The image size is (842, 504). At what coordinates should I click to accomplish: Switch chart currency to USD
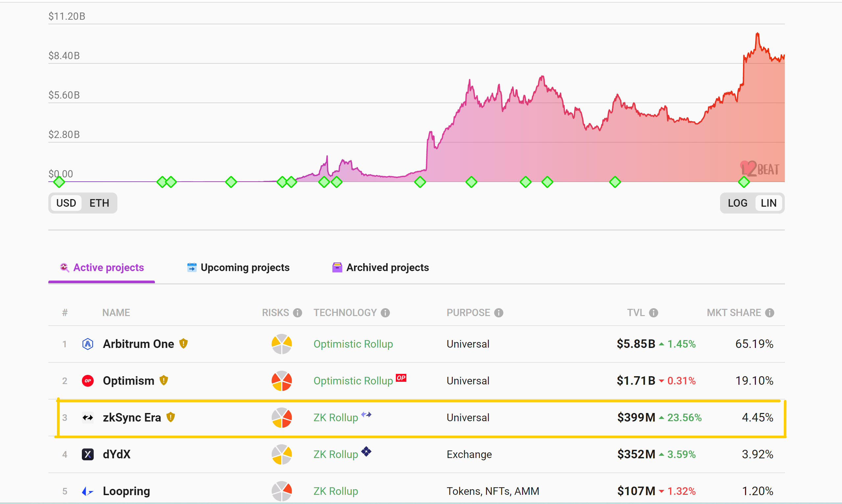pos(66,203)
